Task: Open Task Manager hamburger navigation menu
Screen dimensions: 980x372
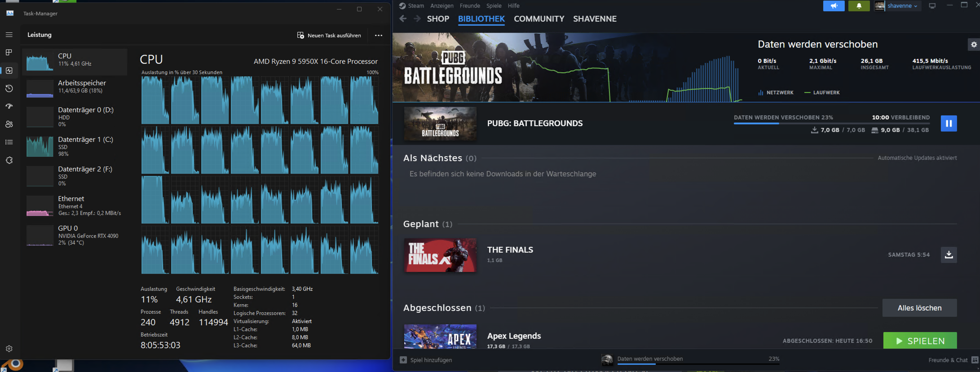Action: pyautogui.click(x=9, y=35)
